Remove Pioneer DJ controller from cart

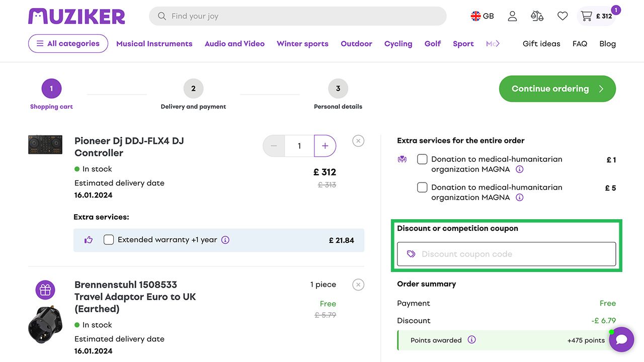point(358,141)
